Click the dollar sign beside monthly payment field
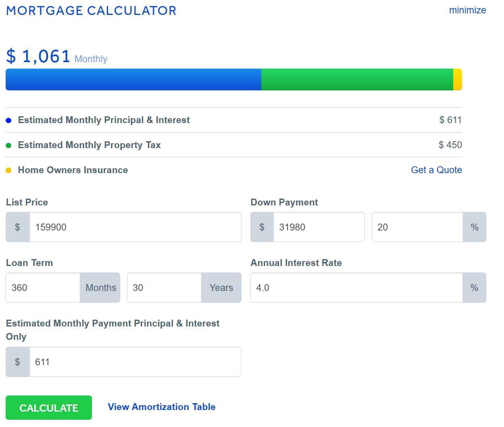Image resolution: width=504 pixels, height=427 pixels. (17, 362)
